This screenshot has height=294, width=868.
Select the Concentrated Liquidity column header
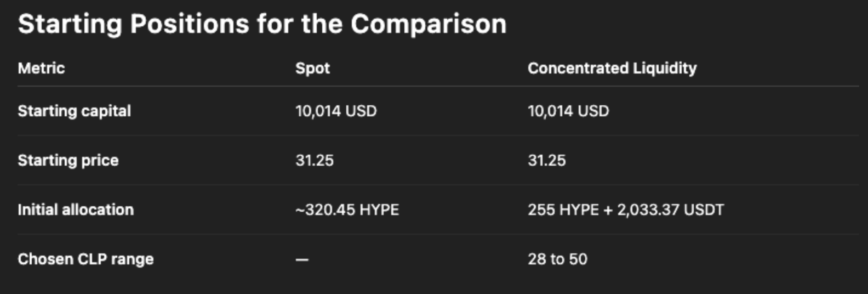[x=612, y=68]
